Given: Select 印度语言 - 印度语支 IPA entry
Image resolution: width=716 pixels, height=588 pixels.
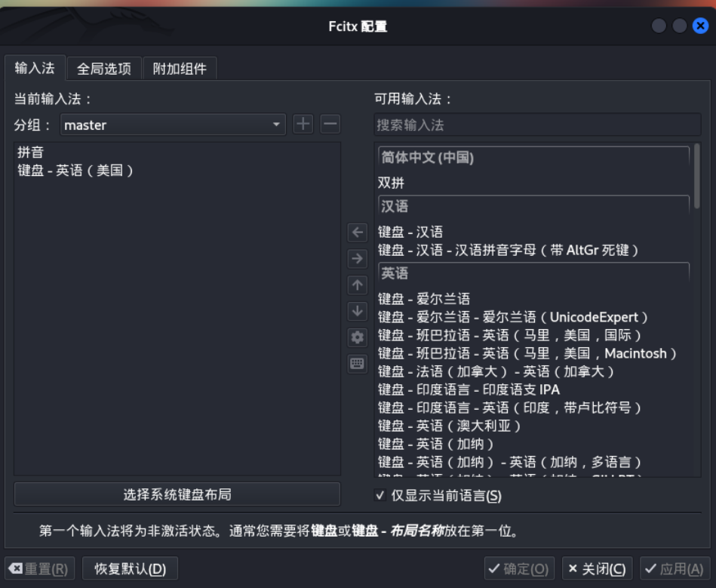Looking at the screenshot, I should point(533,389).
